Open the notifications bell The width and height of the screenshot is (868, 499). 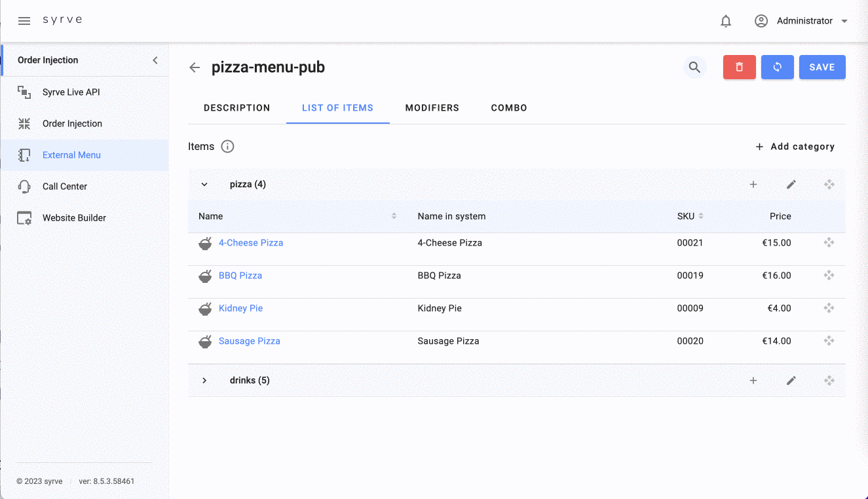[x=725, y=21]
